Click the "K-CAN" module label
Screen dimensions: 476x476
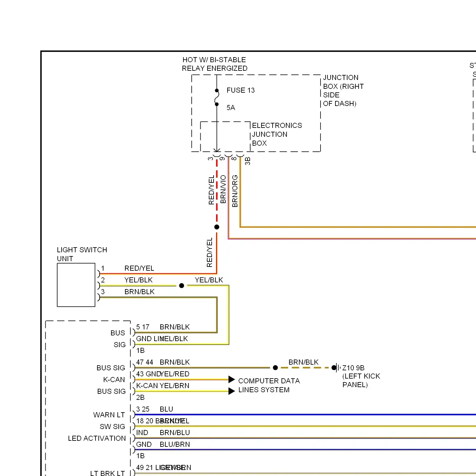pos(114,380)
